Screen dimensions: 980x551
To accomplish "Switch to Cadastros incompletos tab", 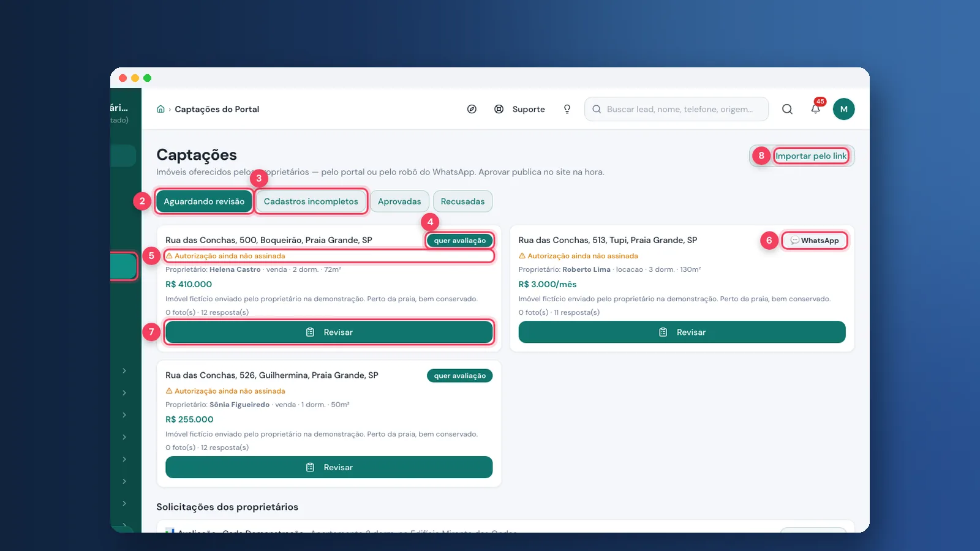I will coord(311,201).
